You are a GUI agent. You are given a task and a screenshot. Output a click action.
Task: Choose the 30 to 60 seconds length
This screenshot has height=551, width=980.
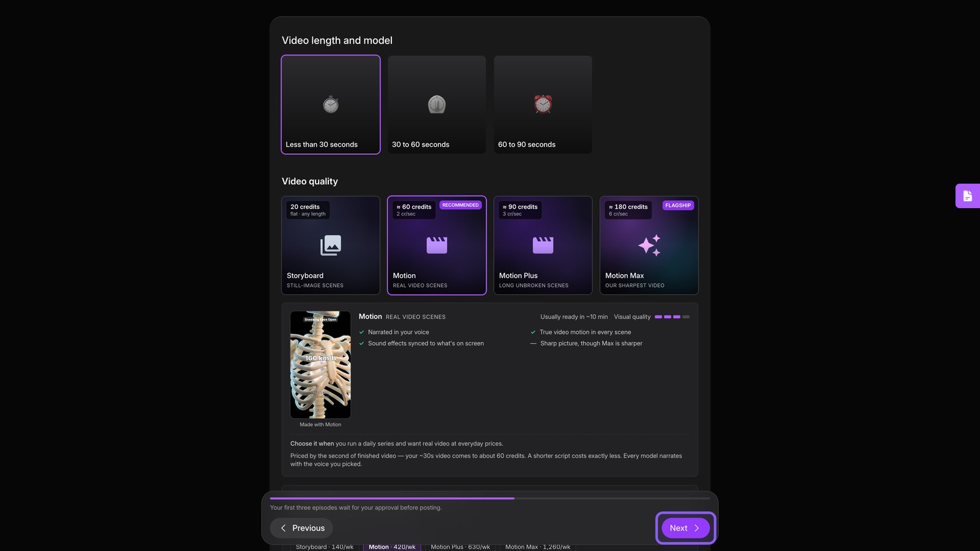[x=437, y=105]
